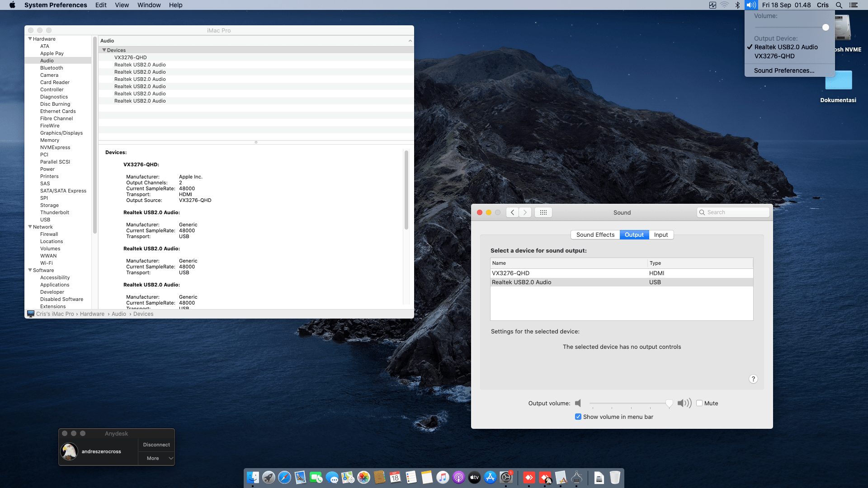Viewport: 868px width, 488px height.
Task: Click the Wi-Fi status menu bar icon
Action: click(x=725, y=5)
